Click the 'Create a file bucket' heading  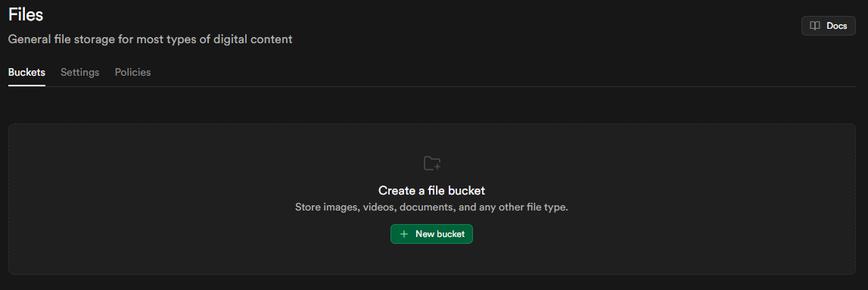click(432, 191)
